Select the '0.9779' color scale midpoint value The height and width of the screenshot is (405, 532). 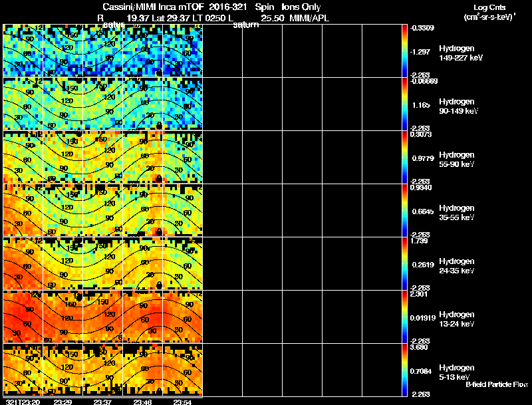pyautogui.click(x=423, y=158)
